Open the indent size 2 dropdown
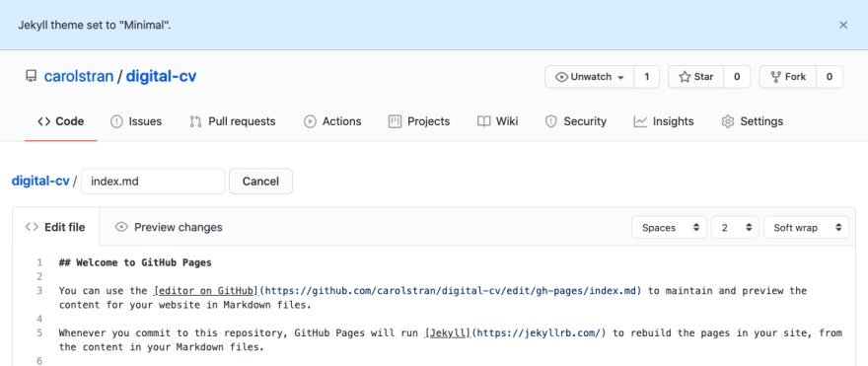 (x=735, y=227)
